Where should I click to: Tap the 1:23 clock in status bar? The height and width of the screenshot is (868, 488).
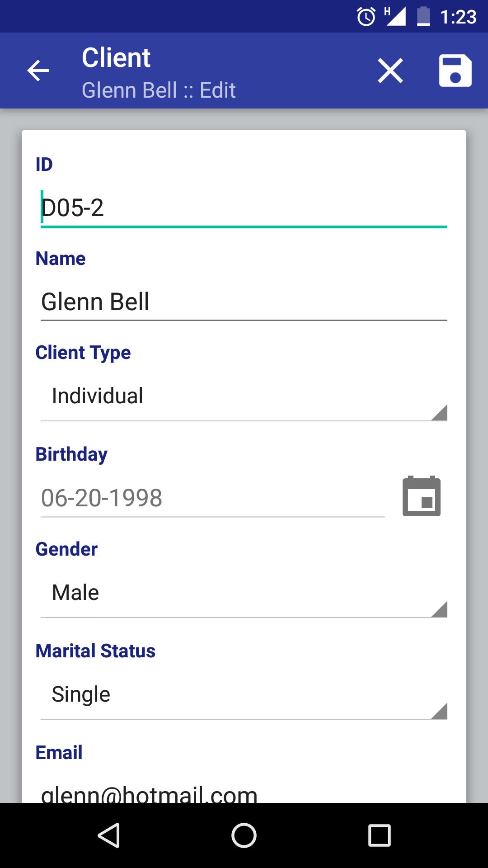[x=458, y=17]
